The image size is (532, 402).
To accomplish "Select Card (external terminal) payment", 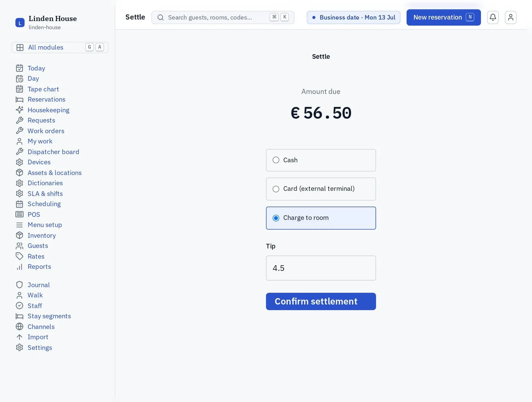I will [x=321, y=189].
